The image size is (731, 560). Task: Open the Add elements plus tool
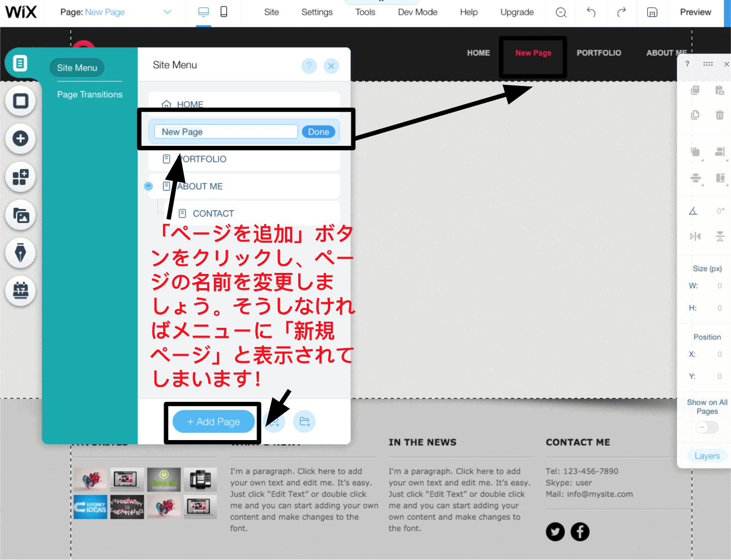click(20, 138)
